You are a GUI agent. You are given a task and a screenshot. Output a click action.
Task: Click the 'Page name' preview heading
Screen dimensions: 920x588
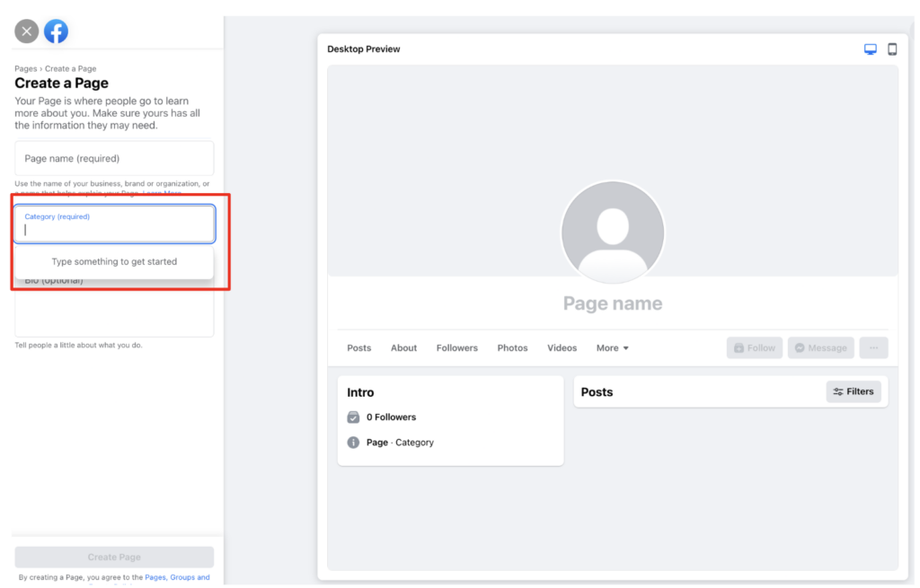click(613, 303)
